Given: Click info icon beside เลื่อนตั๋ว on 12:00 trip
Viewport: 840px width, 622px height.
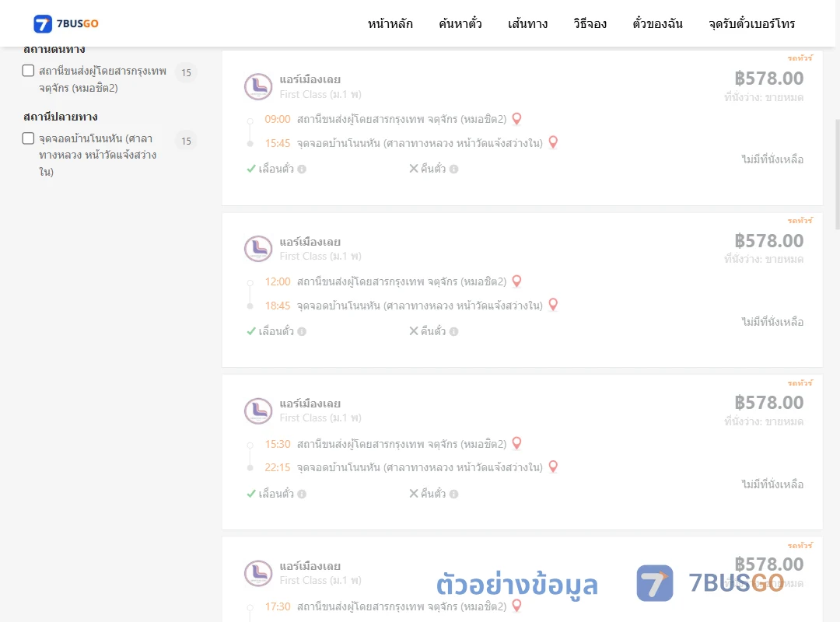Looking at the screenshot, I should [302, 332].
